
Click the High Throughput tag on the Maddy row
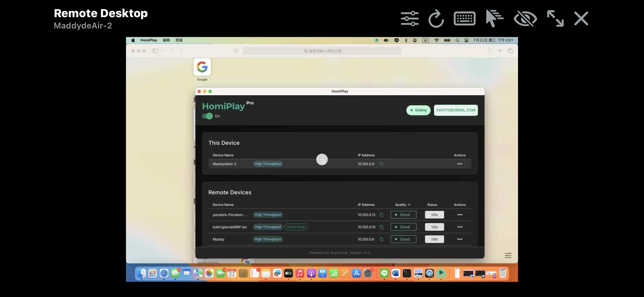coord(268,239)
